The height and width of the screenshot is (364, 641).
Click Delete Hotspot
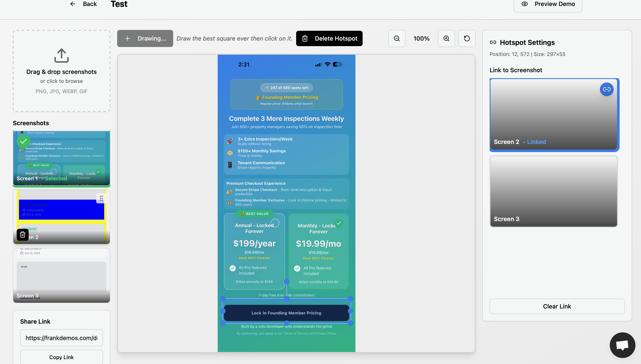pos(329,38)
